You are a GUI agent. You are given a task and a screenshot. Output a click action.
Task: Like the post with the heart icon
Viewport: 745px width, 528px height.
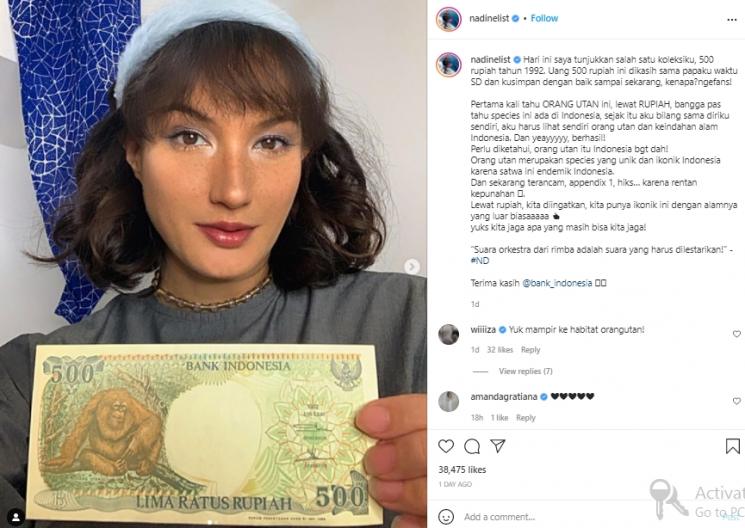446,446
